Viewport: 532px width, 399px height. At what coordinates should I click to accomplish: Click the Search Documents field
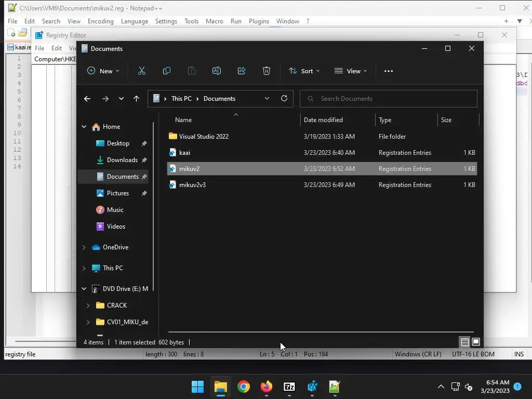(389, 99)
